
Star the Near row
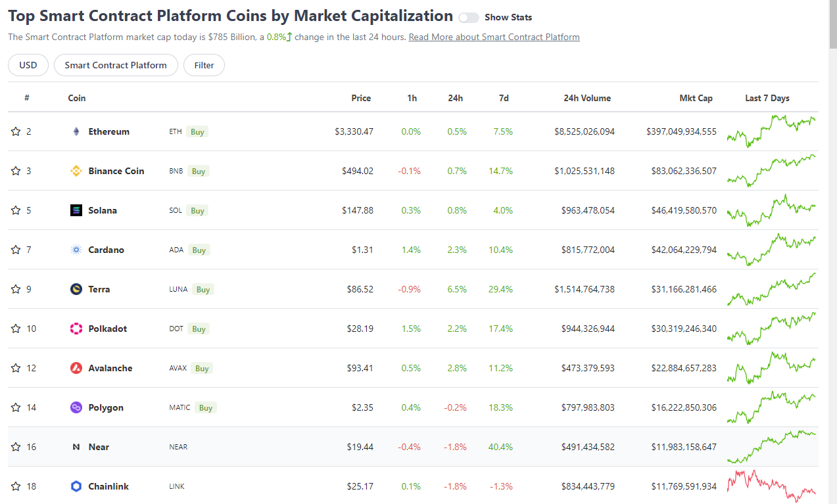pyautogui.click(x=16, y=447)
